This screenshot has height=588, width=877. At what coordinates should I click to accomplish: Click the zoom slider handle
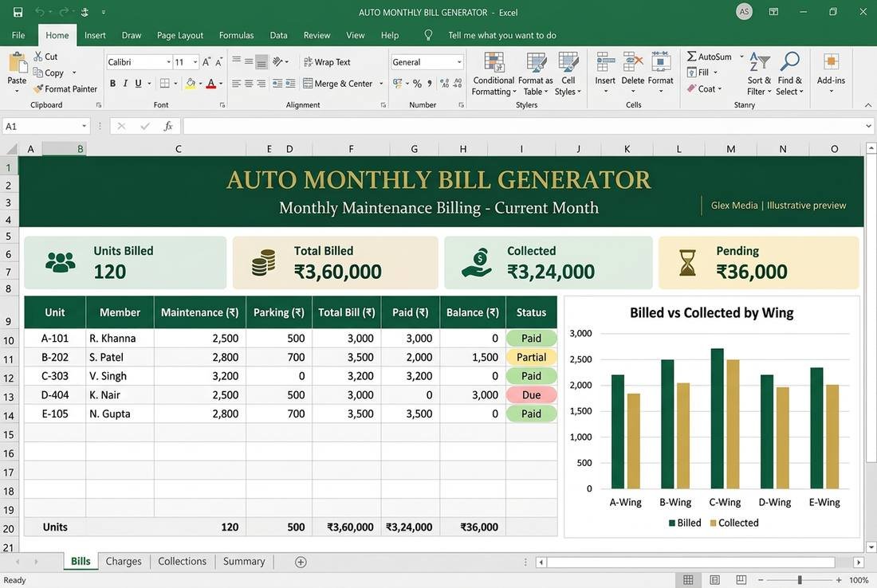point(800,580)
